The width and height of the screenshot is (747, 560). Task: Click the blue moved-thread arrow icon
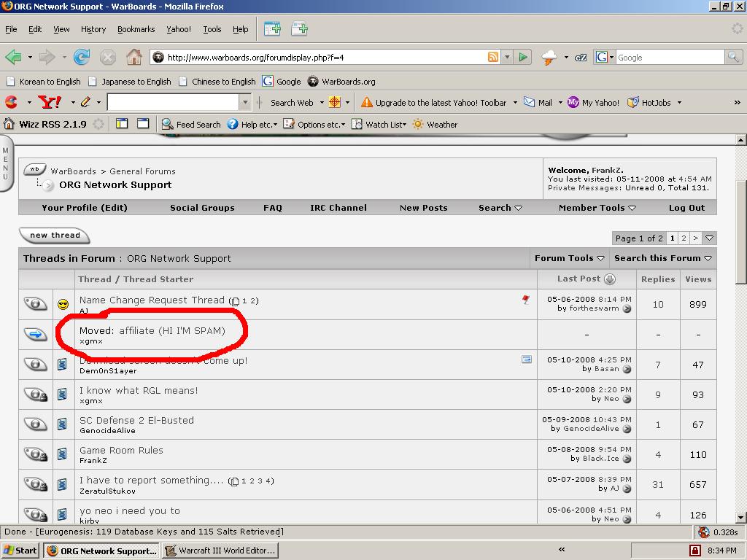[x=35, y=335]
